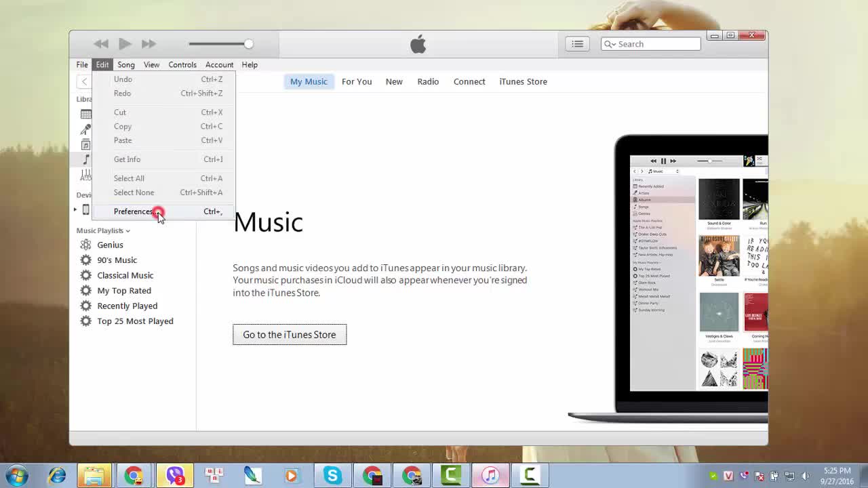Click Copy in the Edit menu
Image resolution: width=868 pixels, height=488 pixels.
pos(163,127)
